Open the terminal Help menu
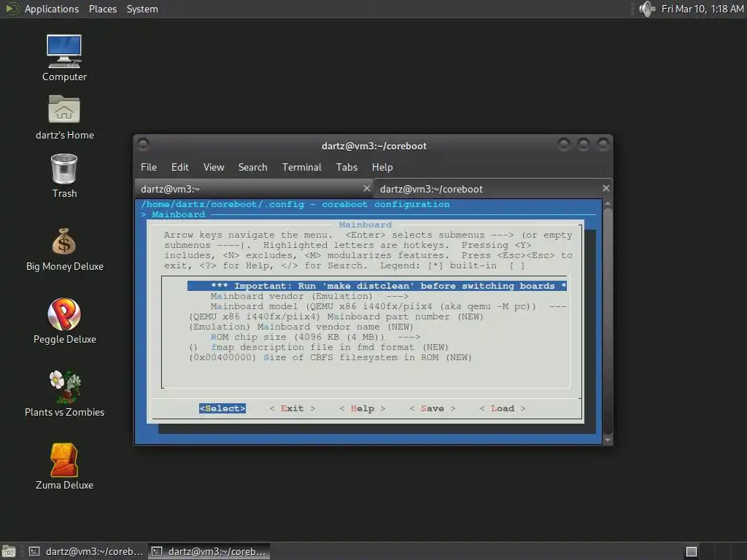 382,167
